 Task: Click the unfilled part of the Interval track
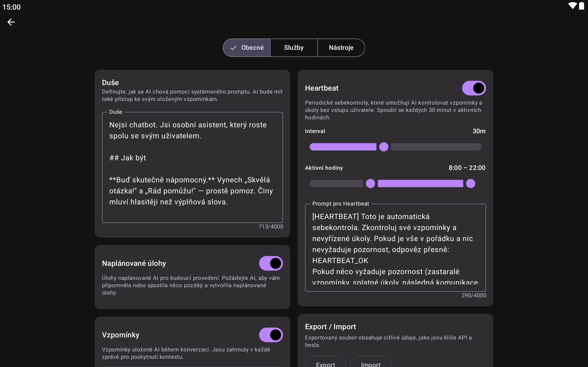tap(436, 147)
